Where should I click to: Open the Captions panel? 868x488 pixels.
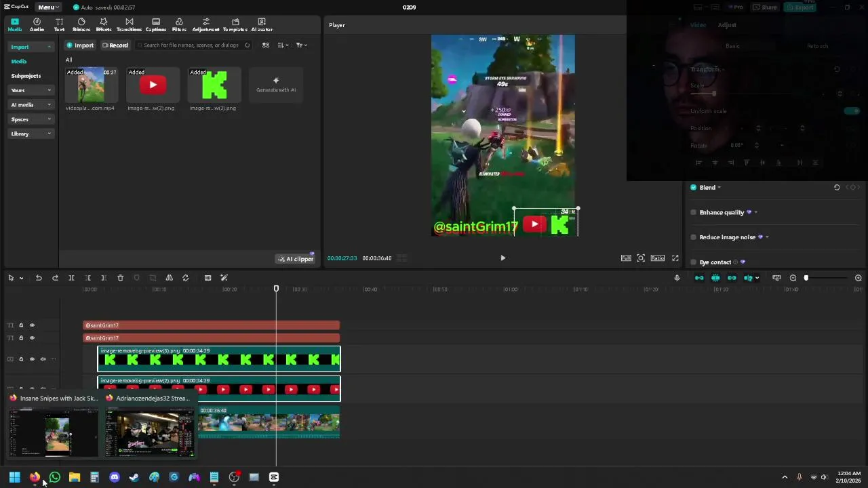[156, 25]
